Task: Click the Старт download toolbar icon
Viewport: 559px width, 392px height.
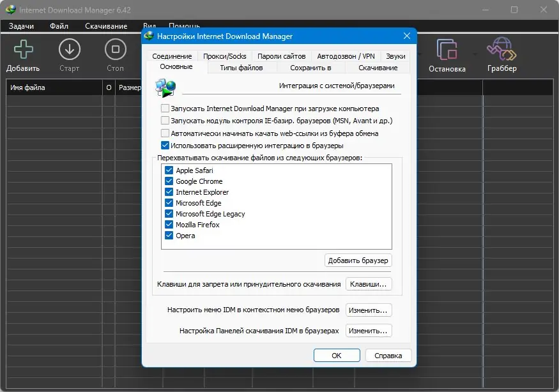Action: pyautogui.click(x=69, y=50)
